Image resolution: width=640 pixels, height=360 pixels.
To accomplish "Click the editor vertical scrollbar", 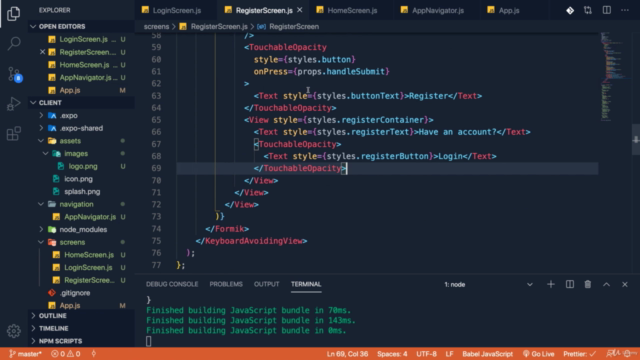I will coord(636,140).
